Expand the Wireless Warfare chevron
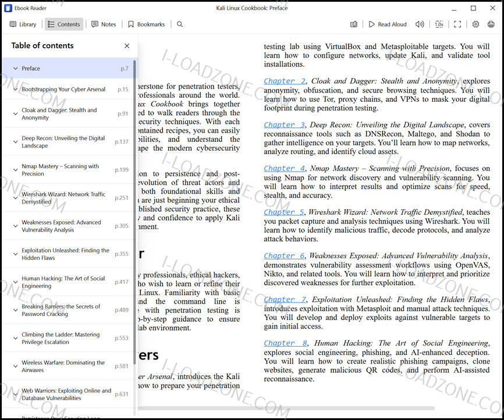The width and height of the screenshot is (504, 420). click(15, 366)
